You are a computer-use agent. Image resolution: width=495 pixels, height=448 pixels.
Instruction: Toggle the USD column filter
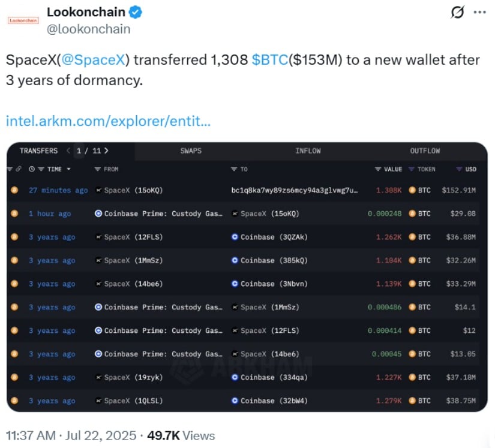[460, 169]
